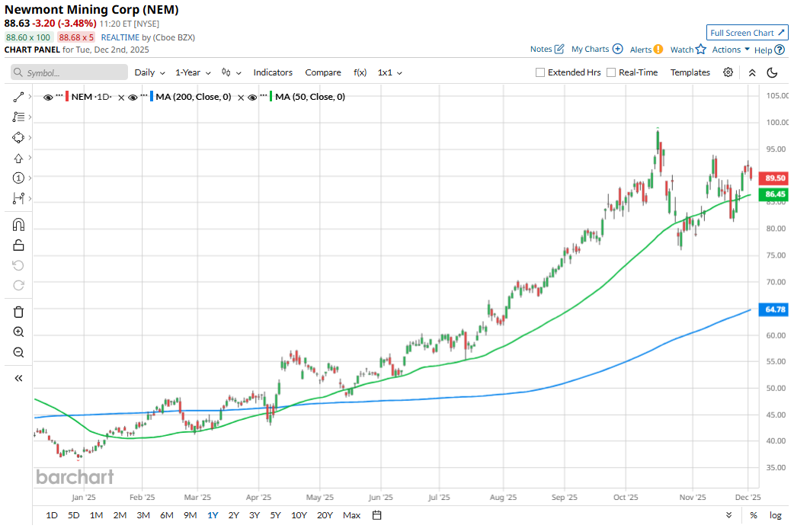This screenshot has height=532, width=794.
Task: Click the Symbol search field
Action: [x=70, y=72]
